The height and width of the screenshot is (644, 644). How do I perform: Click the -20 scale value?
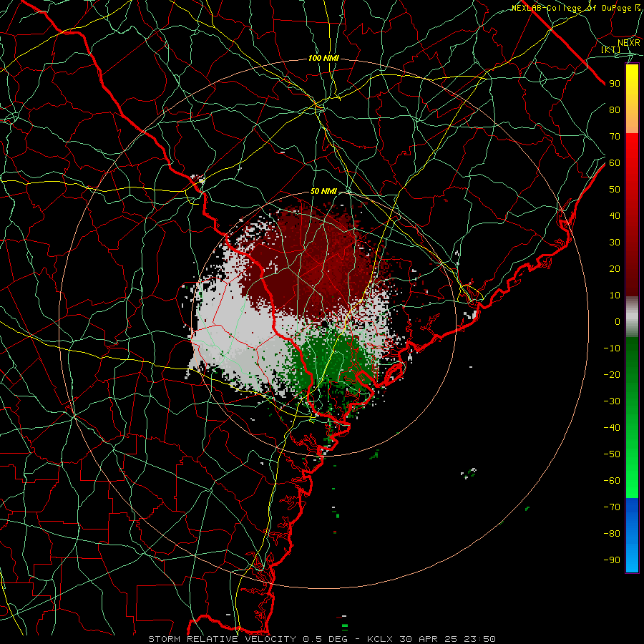click(x=612, y=374)
